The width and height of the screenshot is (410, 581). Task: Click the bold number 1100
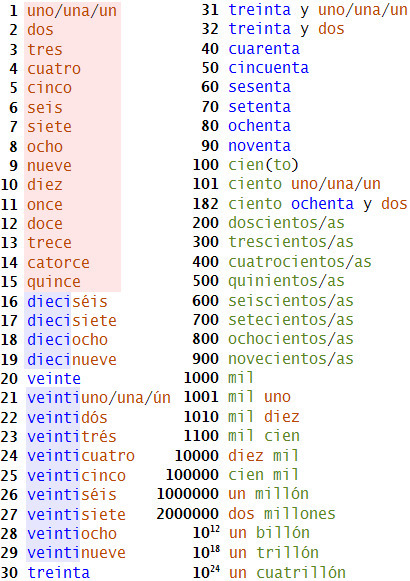tap(201, 436)
